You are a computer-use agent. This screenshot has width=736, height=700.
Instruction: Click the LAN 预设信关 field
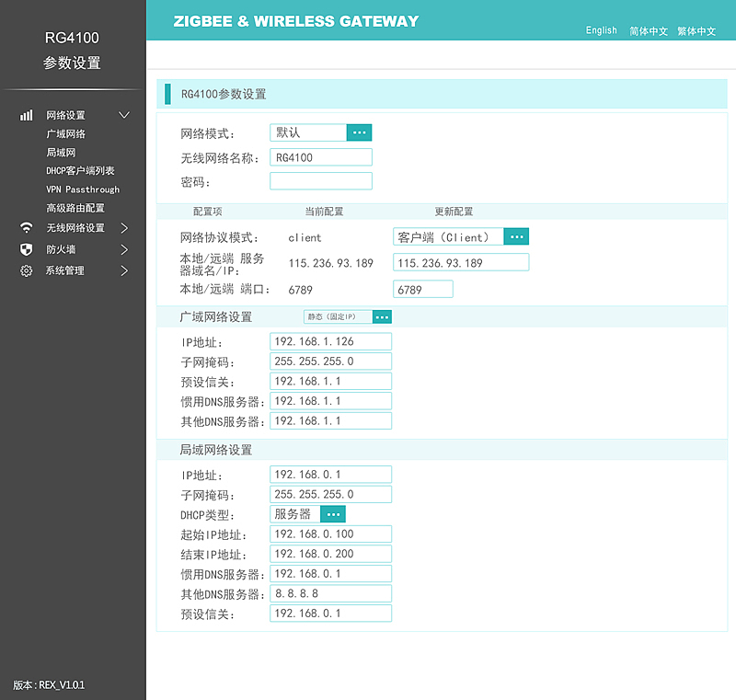(x=331, y=614)
